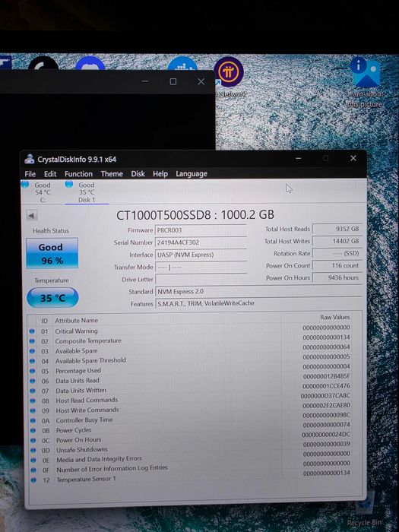Screen dimensions: 399x532
Task: Open the Recycle Bin desktop icon
Action: click(x=365, y=509)
